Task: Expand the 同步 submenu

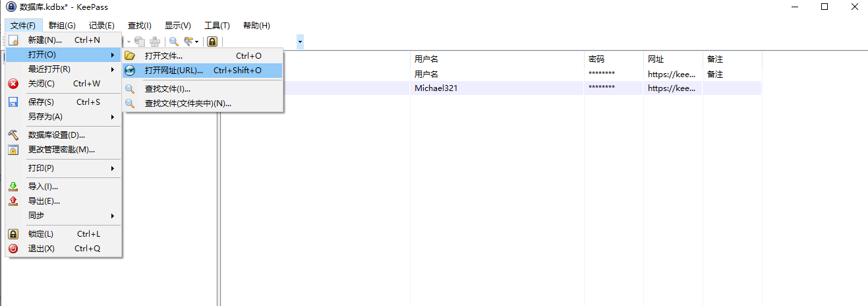Action: (x=64, y=216)
